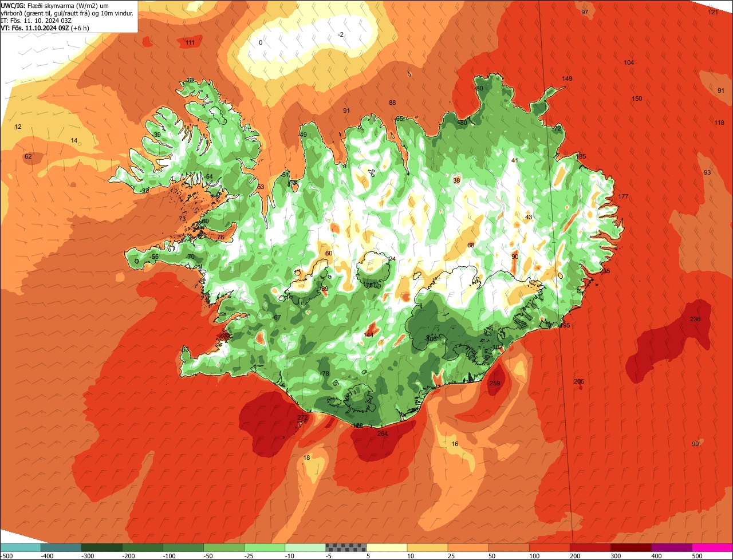Screen dimensions: 733x560
Task: Select the red-orange 100 to 200 legend swatch
Action: (x=549, y=547)
